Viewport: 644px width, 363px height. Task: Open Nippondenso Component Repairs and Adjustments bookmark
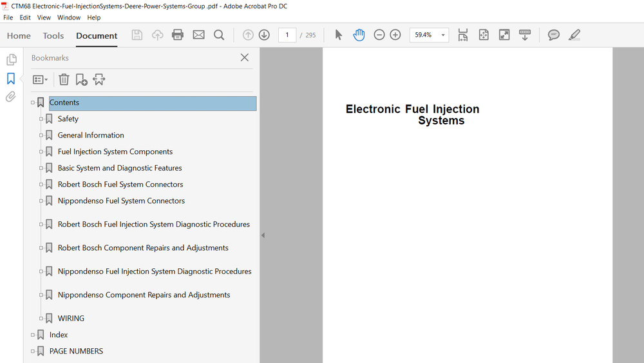click(144, 295)
